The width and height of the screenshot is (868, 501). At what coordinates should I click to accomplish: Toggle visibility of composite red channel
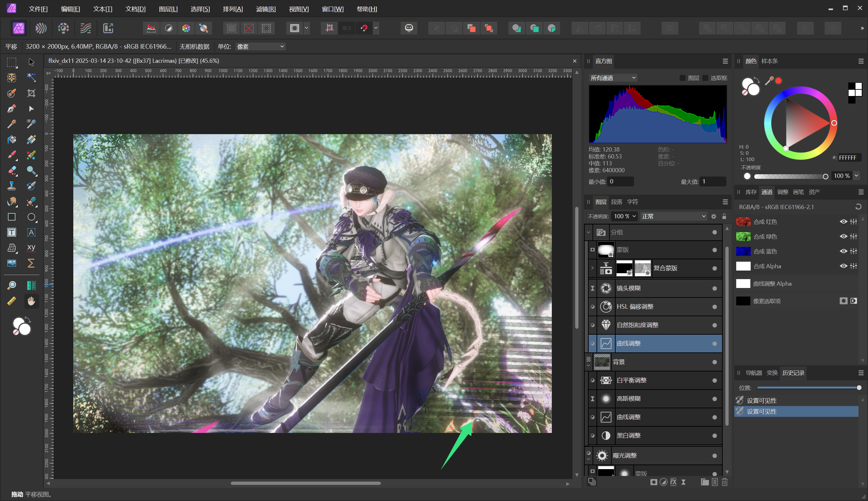coord(843,222)
